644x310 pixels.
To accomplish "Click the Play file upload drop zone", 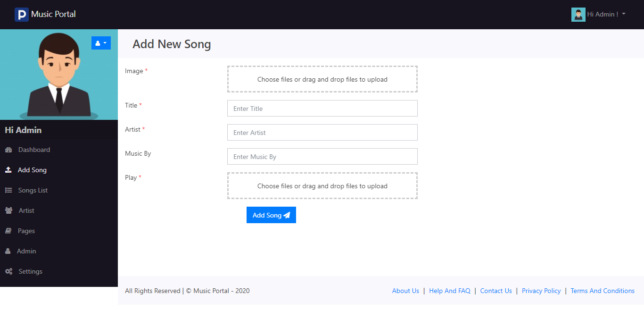I will [322, 185].
